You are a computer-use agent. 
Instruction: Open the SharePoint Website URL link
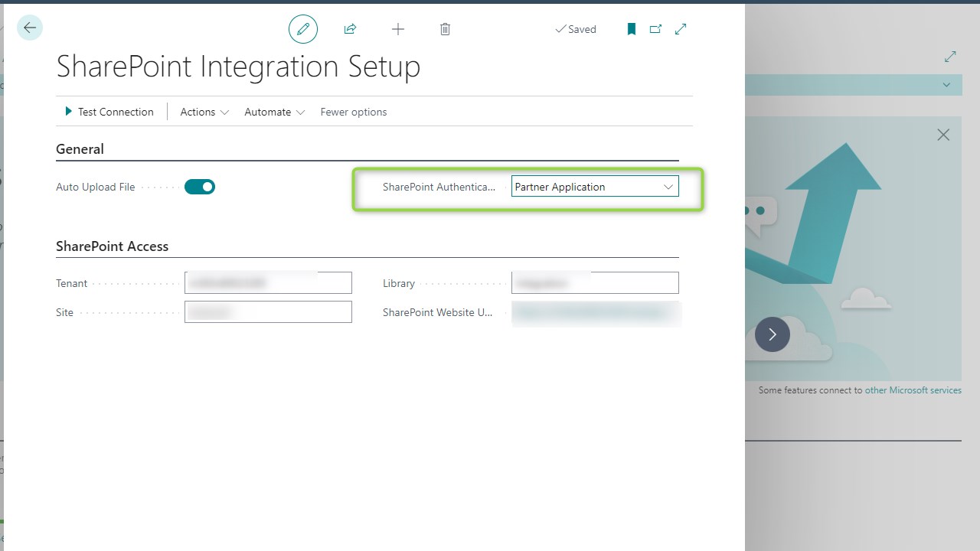[x=596, y=312]
